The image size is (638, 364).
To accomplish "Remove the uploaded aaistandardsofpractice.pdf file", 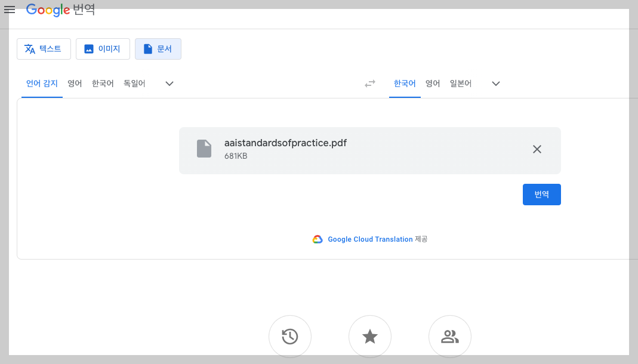I will 537,149.
